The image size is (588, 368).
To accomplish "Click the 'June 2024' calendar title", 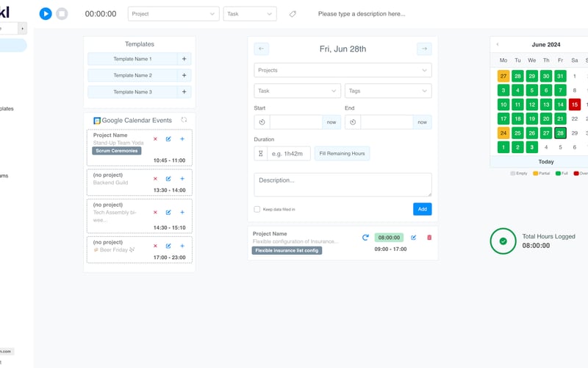I will [546, 44].
